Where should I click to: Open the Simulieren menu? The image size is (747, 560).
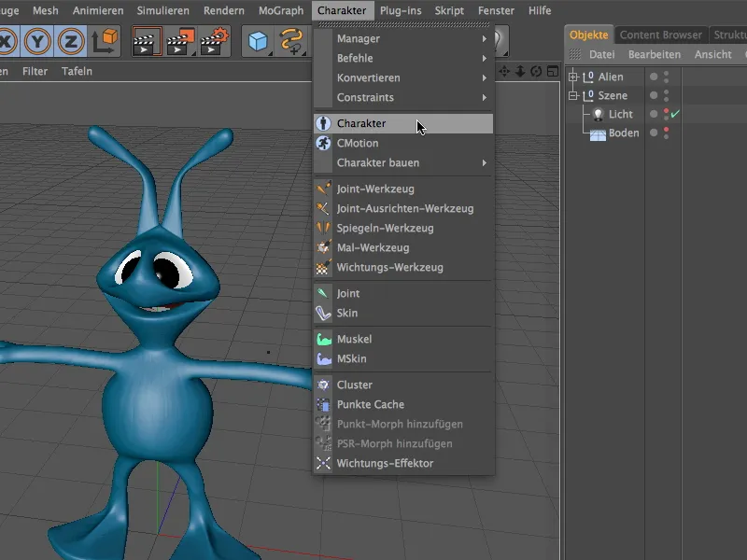pyautogui.click(x=162, y=10)
